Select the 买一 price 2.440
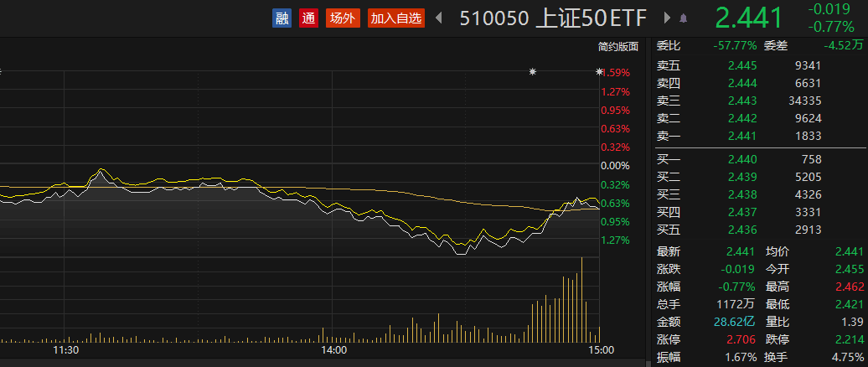This screenshot has height=367, width=868. [x=741, y=159]
